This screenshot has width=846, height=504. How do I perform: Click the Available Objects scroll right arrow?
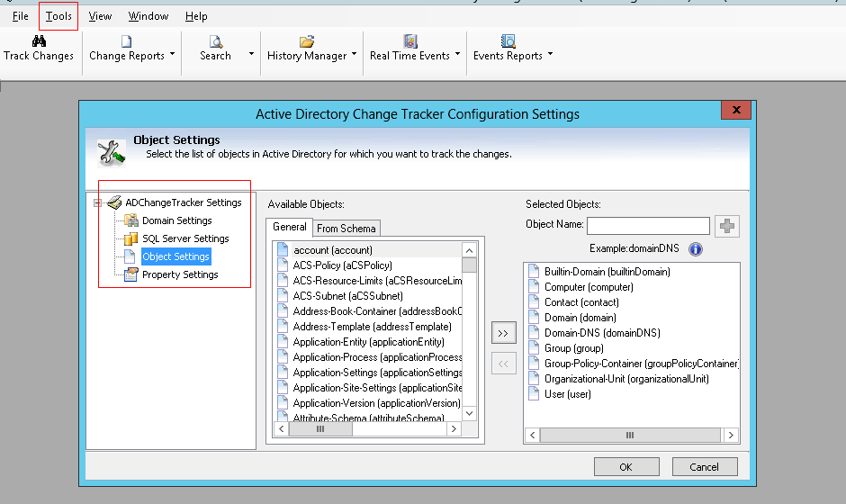[x=454, y=428]
